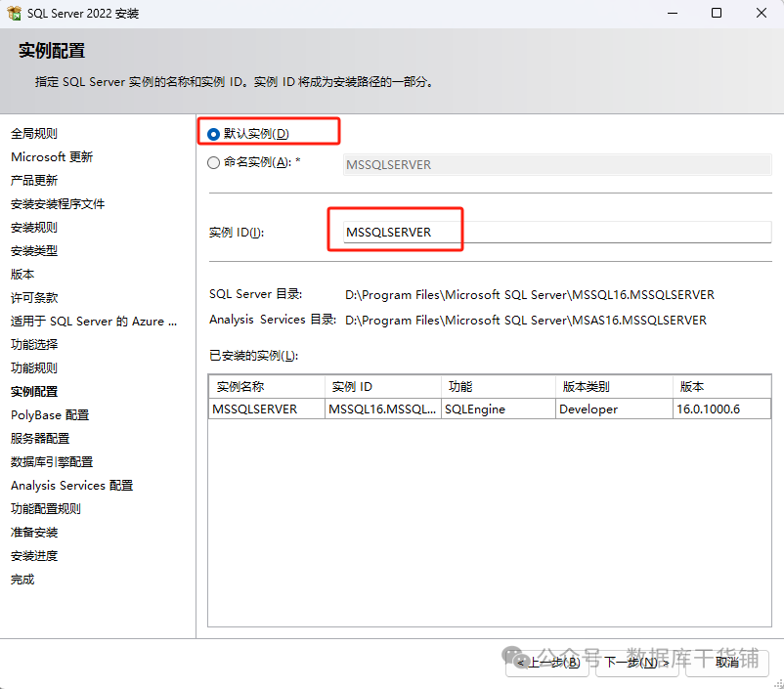Maximize the SQL Server 2022 setup window
This screenshot has width=784, height=689.
click(x=717, y=13)
